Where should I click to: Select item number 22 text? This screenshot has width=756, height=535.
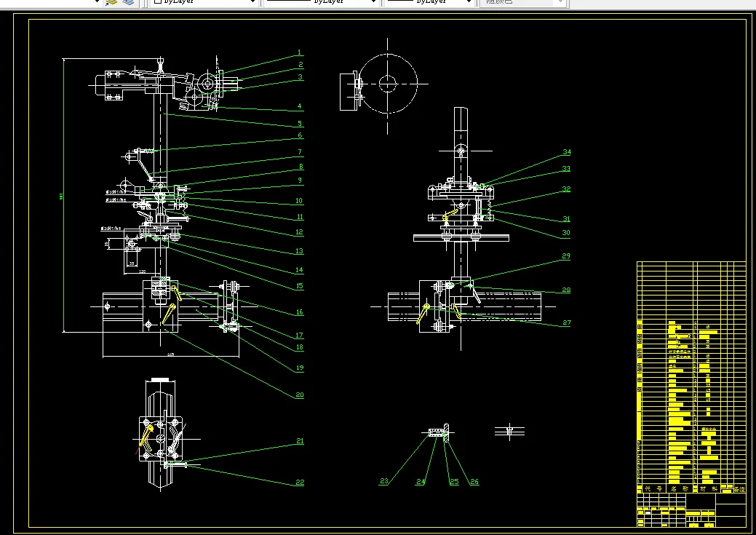tap(300, 482)
